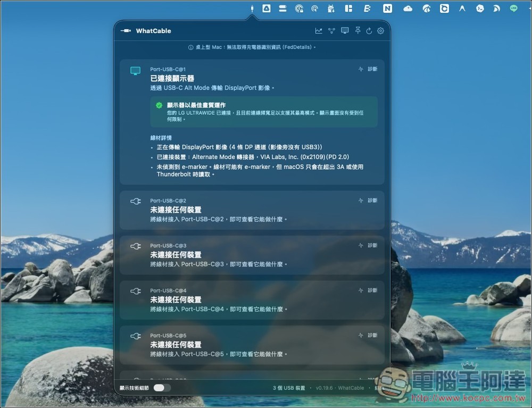Click 未連接任何裝置 under Port-USB-C@3

coord(176,255)
